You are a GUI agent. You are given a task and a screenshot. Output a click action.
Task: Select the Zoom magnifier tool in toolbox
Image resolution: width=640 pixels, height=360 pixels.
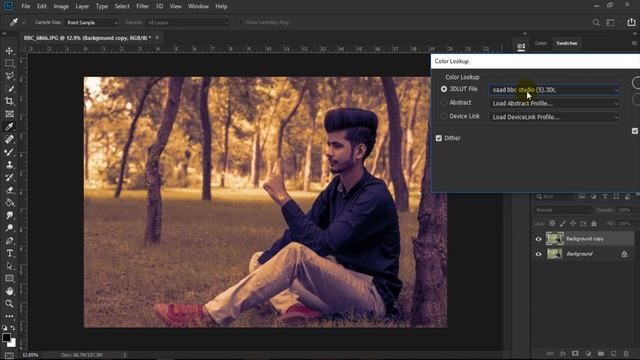coord(9,304)
